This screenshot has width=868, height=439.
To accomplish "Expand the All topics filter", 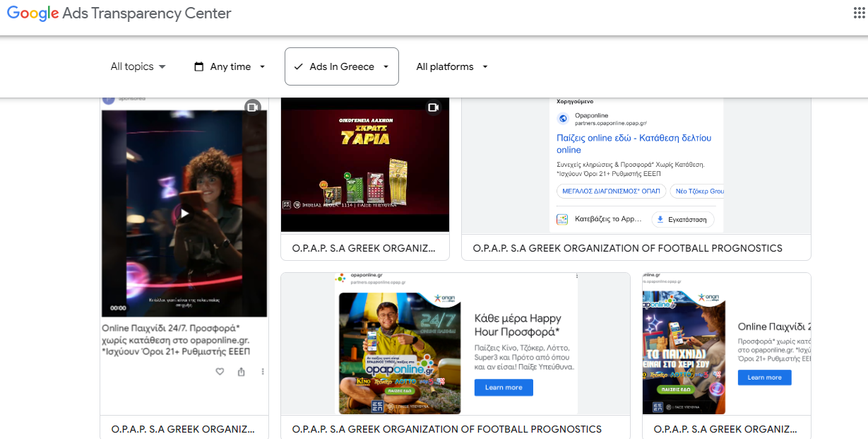I will (138, 66).
